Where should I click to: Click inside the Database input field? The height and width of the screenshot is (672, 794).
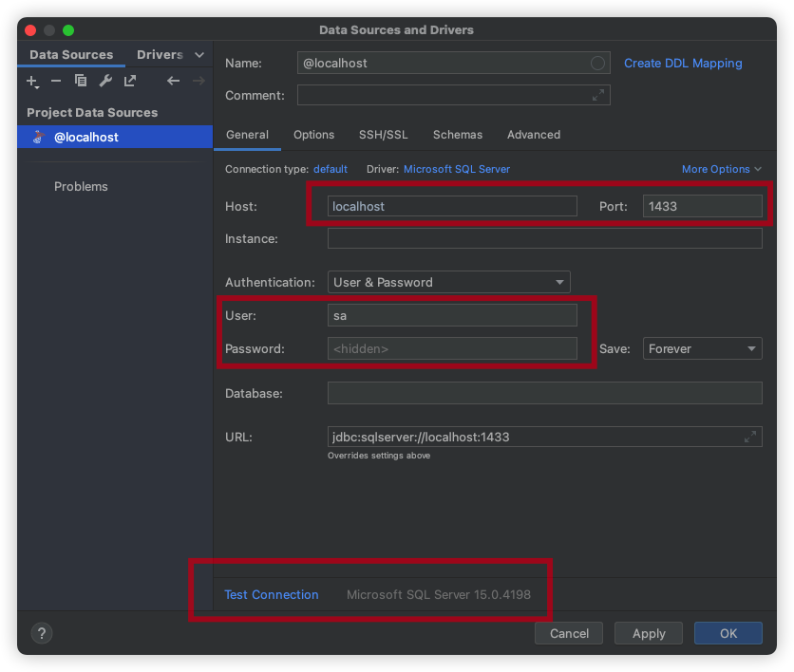pos(545,393)
